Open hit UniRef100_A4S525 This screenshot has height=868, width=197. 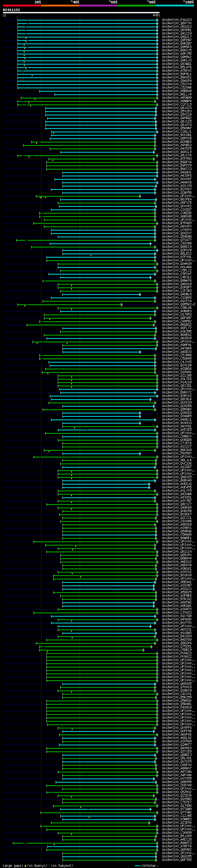coord(176,149)
